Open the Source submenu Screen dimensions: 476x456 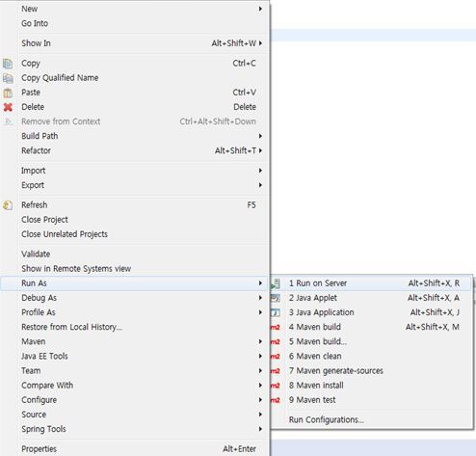click(135, 415)
